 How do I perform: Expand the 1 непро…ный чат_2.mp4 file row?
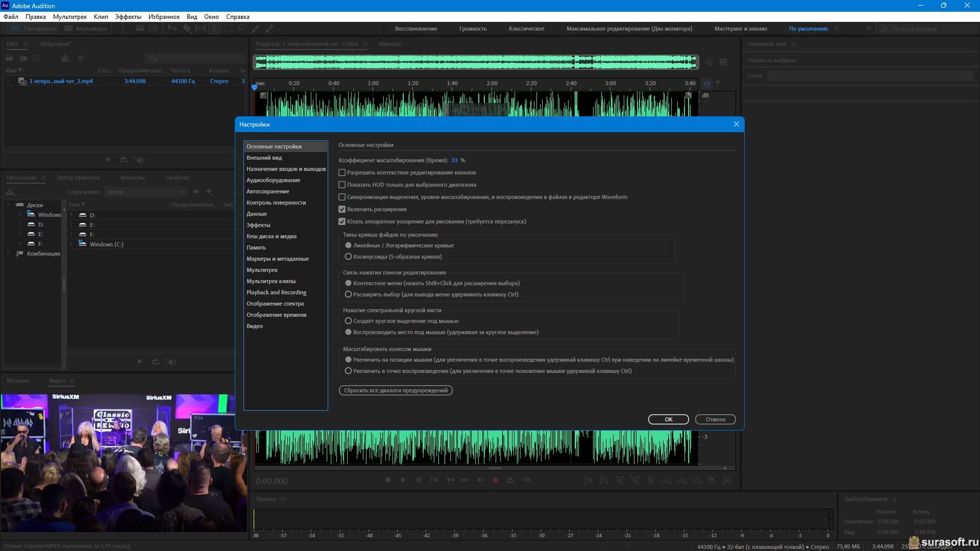(x=8, y=81)
